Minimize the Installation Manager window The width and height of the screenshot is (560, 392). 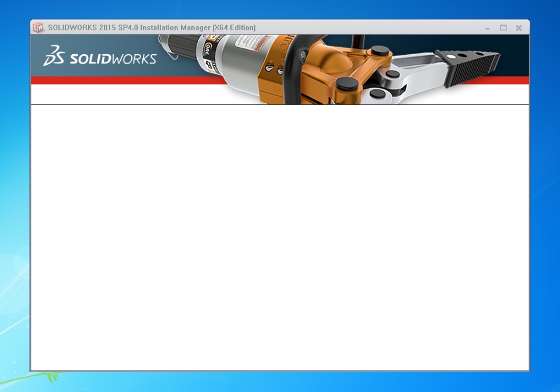(488, 28)
